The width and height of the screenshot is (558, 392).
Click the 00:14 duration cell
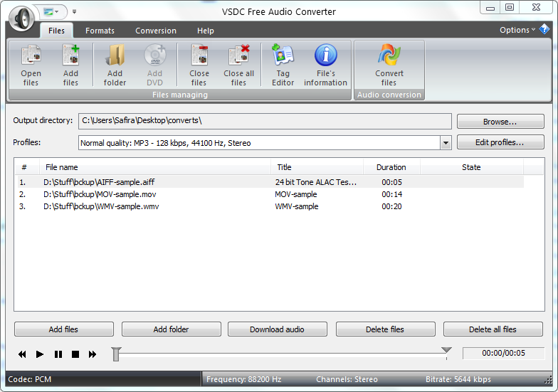point(391,194)
